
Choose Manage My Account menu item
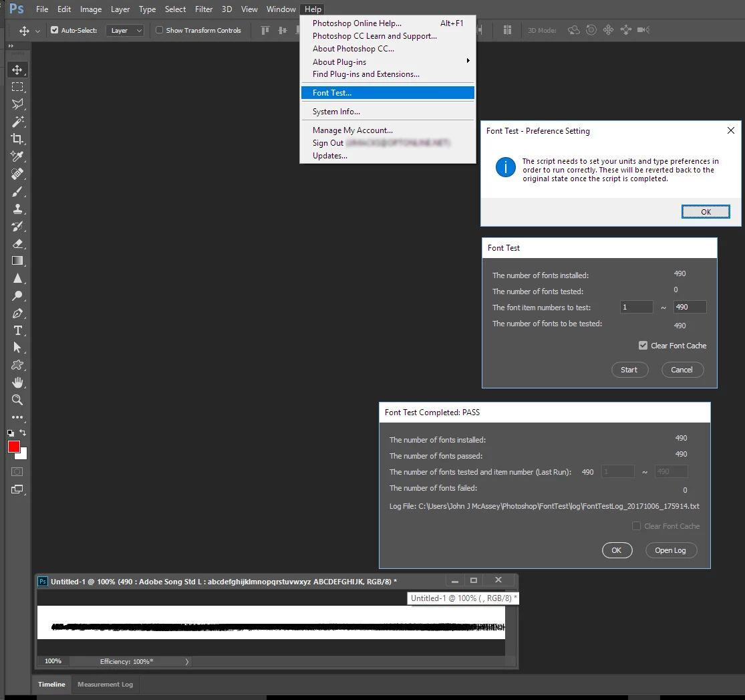point(388,130)
